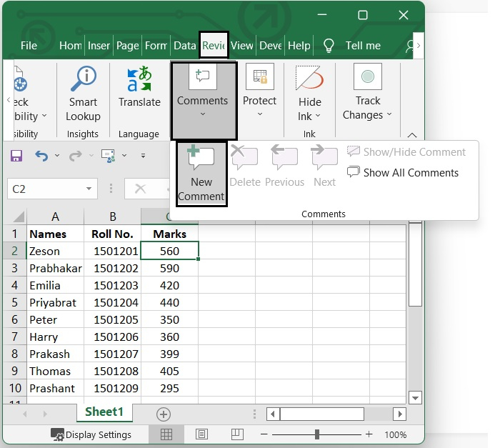The height and width of the screenshot is (448, 500).
Task: Open Display Settings in status bar
Action: [91, 434]
